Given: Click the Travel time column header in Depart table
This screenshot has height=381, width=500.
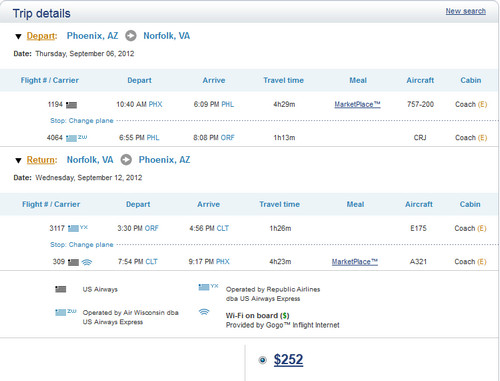Looking at the screenshot, I should pos(284,80).
